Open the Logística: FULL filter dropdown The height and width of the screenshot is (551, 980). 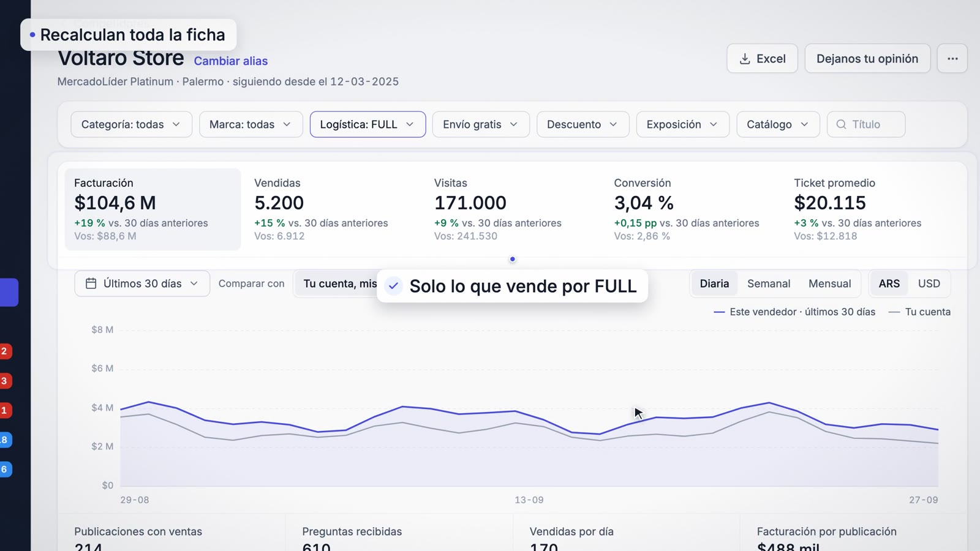tap(367, 124)
